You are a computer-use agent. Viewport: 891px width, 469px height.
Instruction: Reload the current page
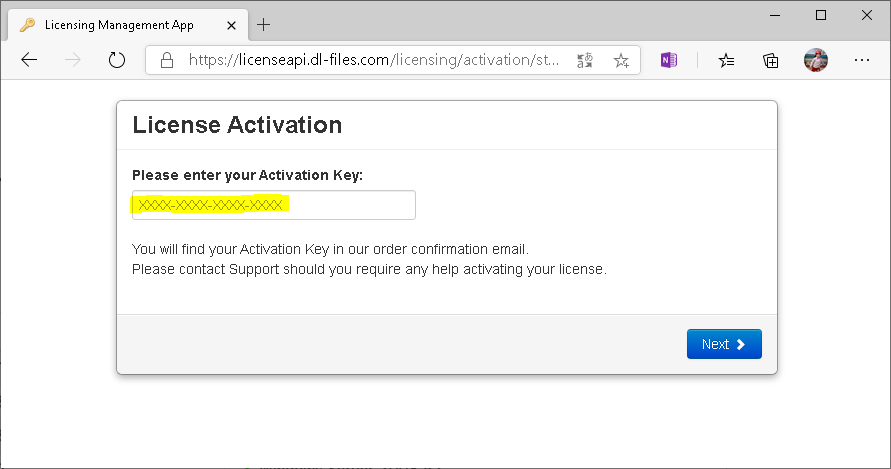coord(117,60)
